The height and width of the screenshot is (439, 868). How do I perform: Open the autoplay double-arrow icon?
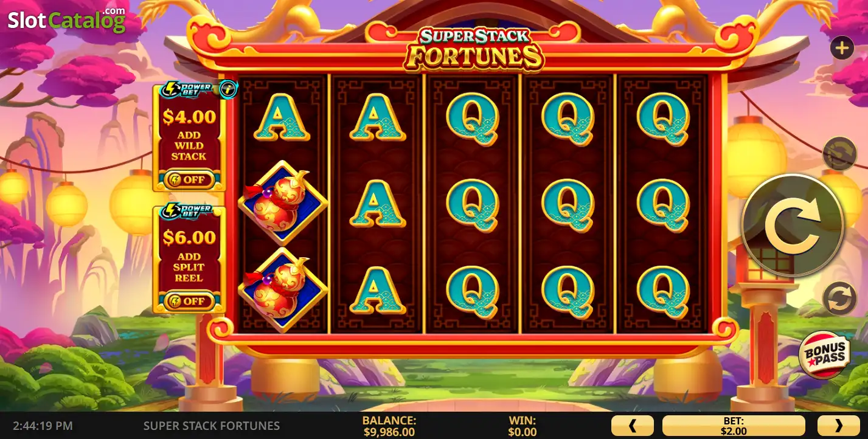pos(839,299)
